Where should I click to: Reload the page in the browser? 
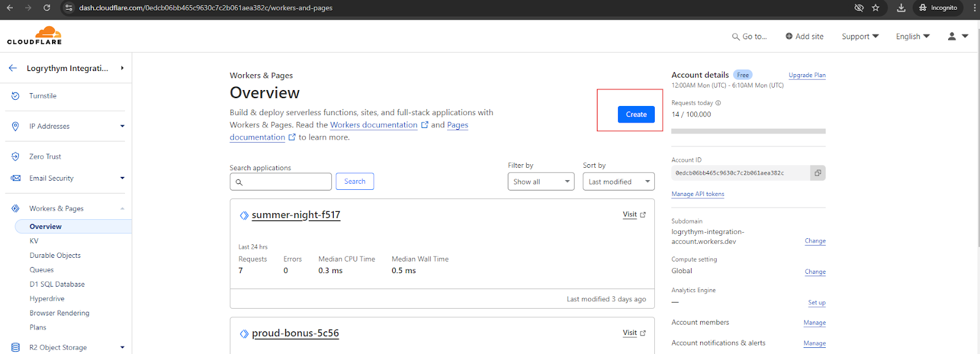[x=47, y=8]
